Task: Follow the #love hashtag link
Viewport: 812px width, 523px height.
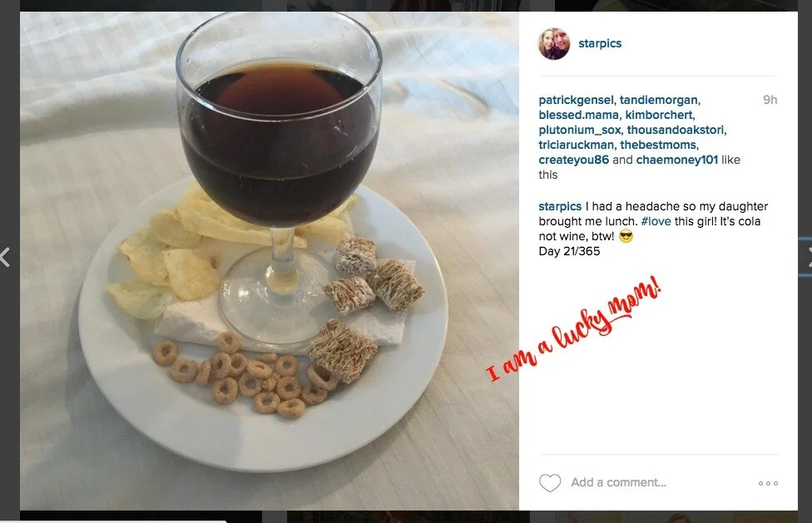Action: (656, 221)
